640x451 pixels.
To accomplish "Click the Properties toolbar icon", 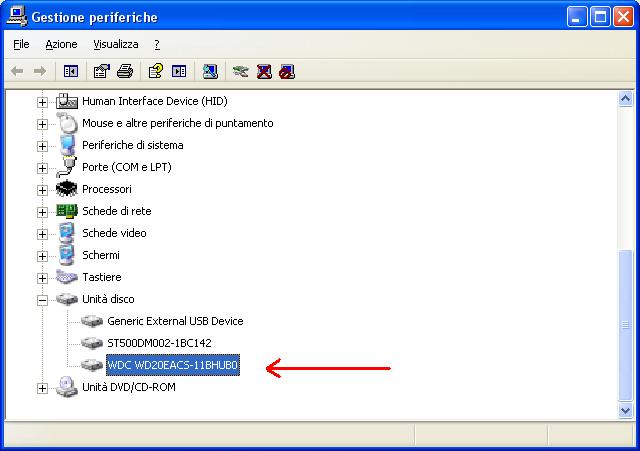I will 102,71.
